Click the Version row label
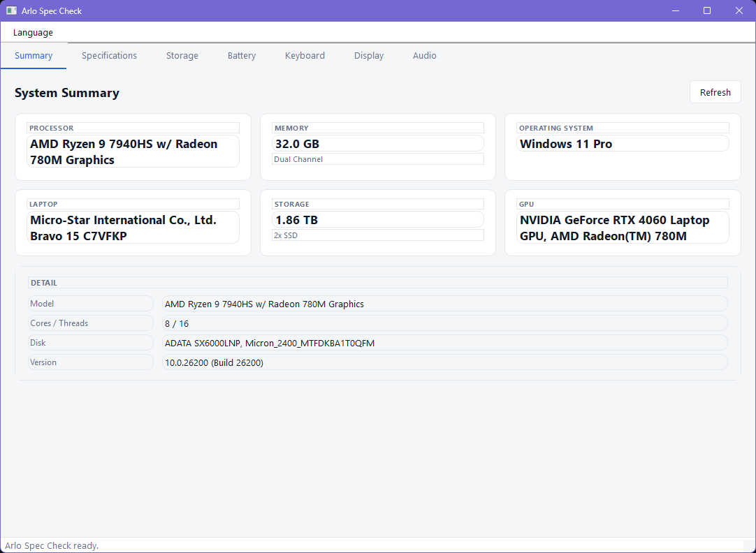This screenshot has width=756, height=553. coord(91,362)
